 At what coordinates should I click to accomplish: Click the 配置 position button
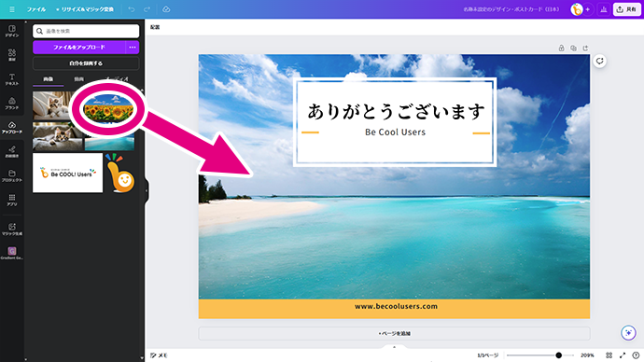pos(155,27)
